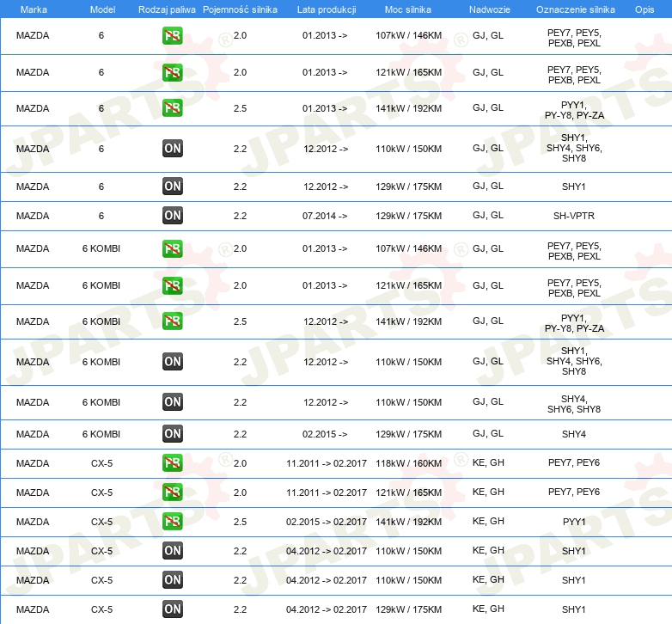Viewport: 672px width, 624px height.
Task: Click the PB fuel icon for Mazda 6 107kW
Action: tap(172, 35)
